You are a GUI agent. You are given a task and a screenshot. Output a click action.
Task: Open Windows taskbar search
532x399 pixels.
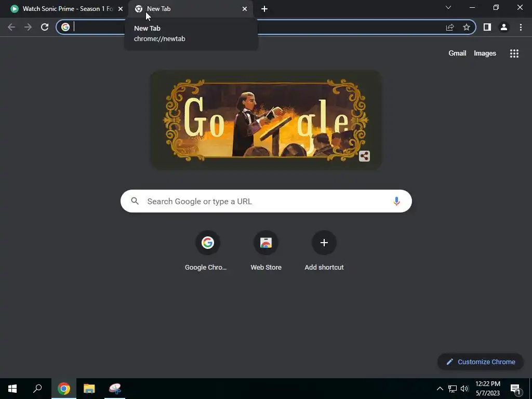(x=37, y=389)
